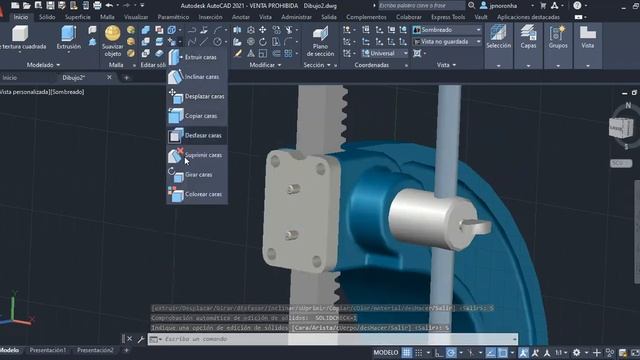Screen dimensions: 640x360
Task: Click the Line tool icon
Action: point(204,42)
